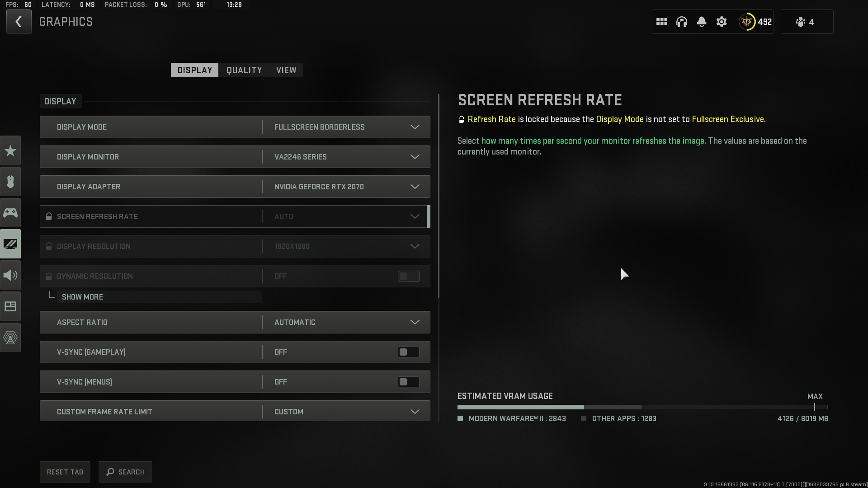Image resolution: width=868 pixels, height=488 pixels.
Task: Enable V-Sync (Gameplay)
Action: tap(408, 352)
